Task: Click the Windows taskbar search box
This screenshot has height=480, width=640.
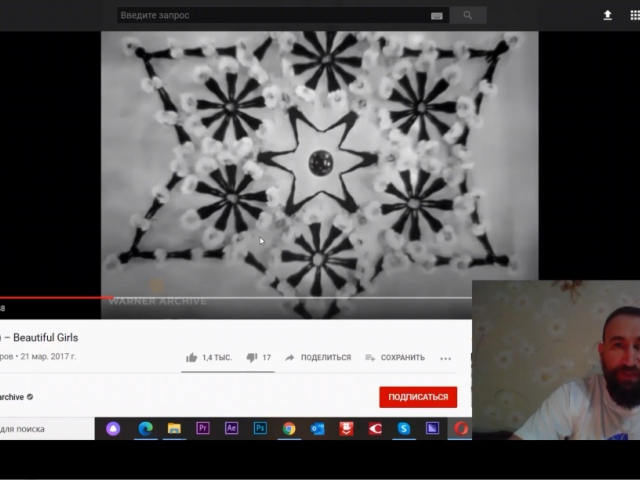Action: (x=47, y=429)
